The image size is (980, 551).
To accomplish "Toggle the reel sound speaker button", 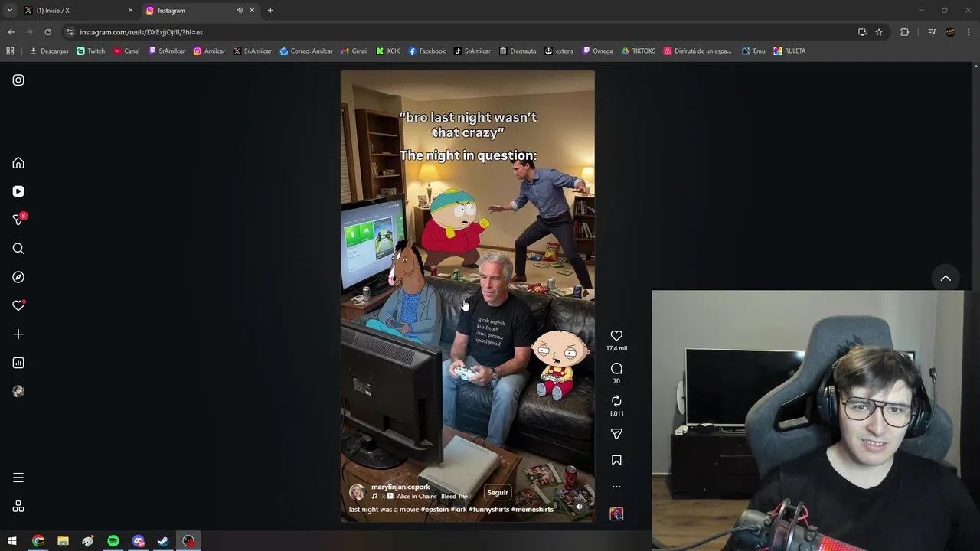I will [579, 507].
